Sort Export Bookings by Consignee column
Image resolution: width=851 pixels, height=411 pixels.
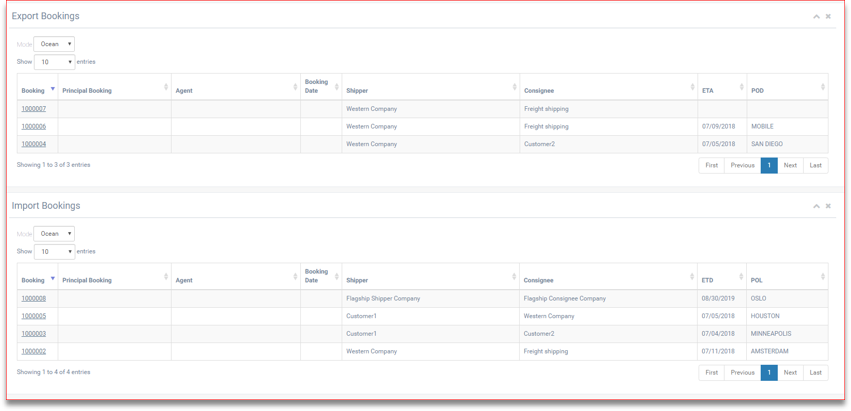click(609, 87)
